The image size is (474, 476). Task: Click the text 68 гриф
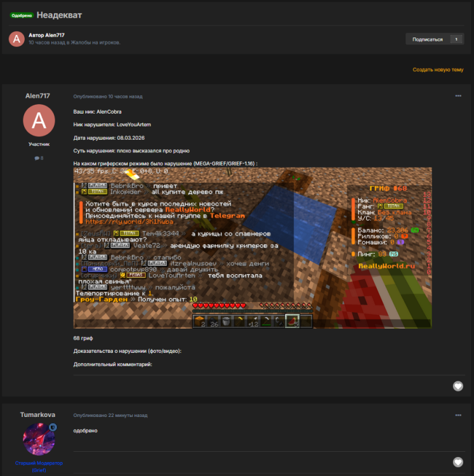pos(83,338)
